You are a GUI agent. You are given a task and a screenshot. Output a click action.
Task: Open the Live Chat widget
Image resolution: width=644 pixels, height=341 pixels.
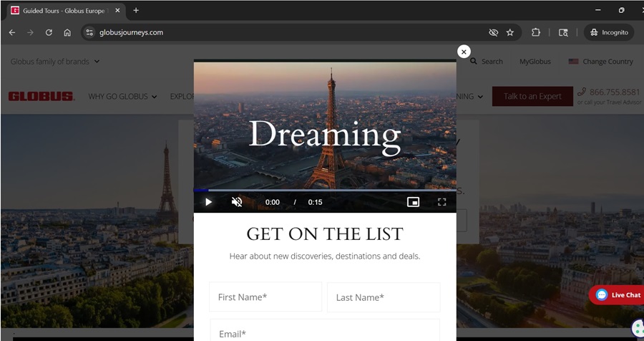(x=618, y=295)
